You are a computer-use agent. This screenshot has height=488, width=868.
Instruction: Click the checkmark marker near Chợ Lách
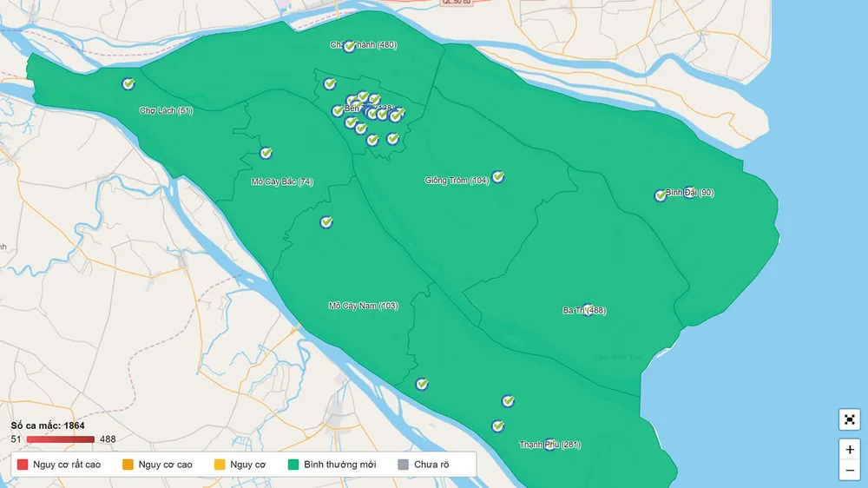(128, 84)
